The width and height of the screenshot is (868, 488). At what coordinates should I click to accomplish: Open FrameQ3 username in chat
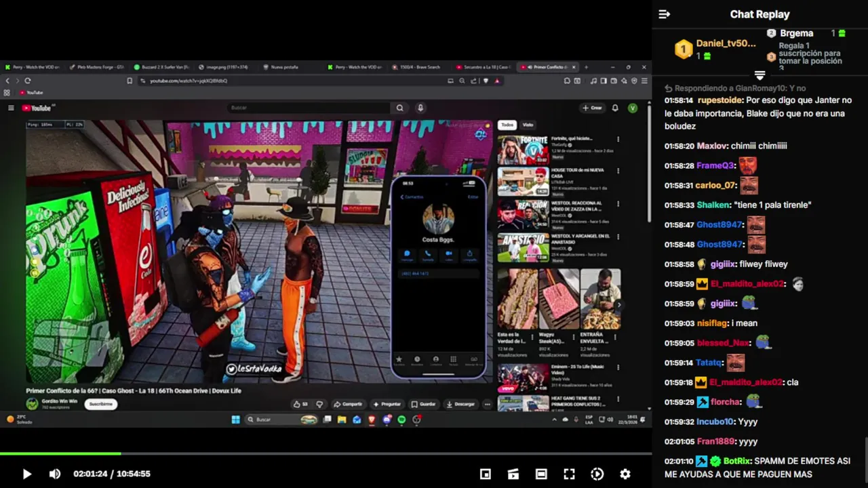click(715, 165)
